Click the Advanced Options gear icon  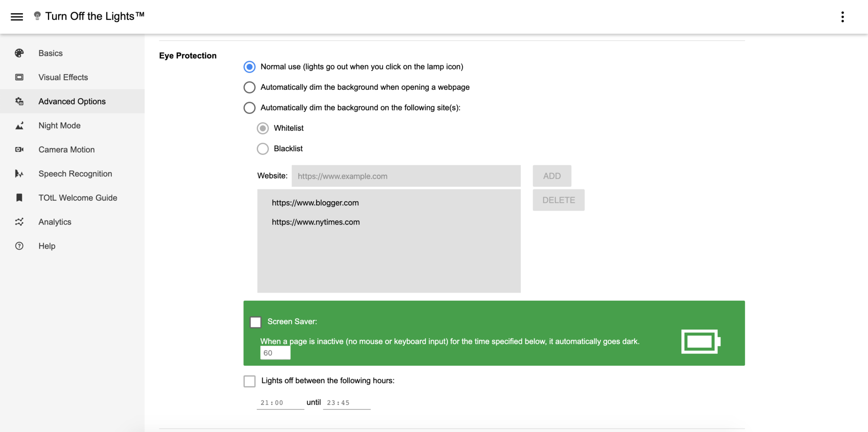[x=19, y=101]
